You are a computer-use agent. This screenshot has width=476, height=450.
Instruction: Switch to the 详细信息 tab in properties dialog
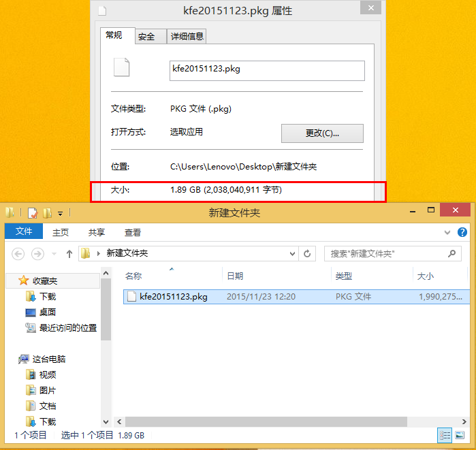187,37
